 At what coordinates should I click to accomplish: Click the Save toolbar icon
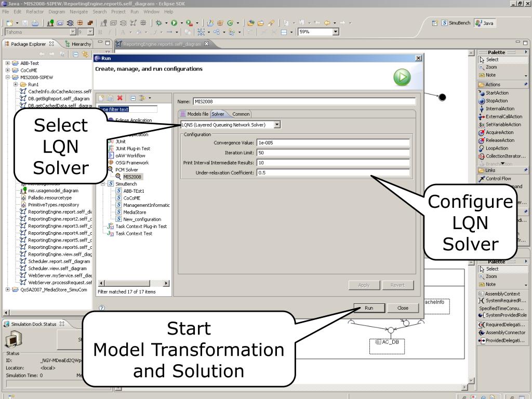[x=25, y=23]
